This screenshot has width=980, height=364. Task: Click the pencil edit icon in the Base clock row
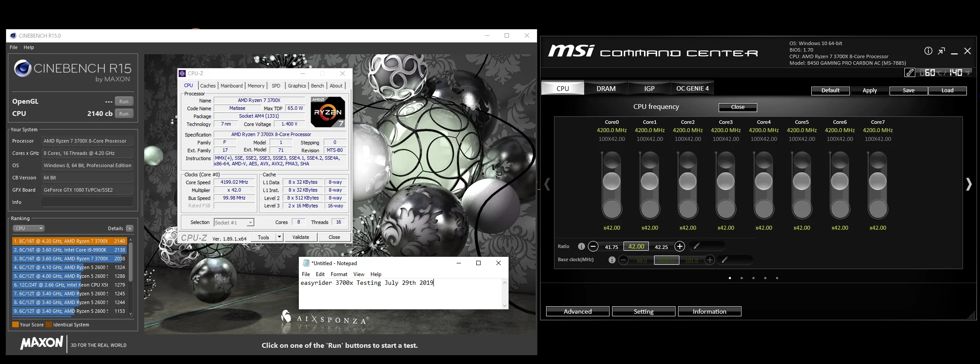coord(725,260)
